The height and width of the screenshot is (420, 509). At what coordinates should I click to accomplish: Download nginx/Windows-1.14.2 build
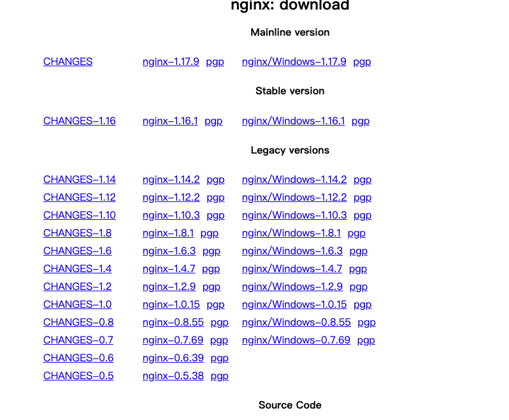tap(294, 179)
